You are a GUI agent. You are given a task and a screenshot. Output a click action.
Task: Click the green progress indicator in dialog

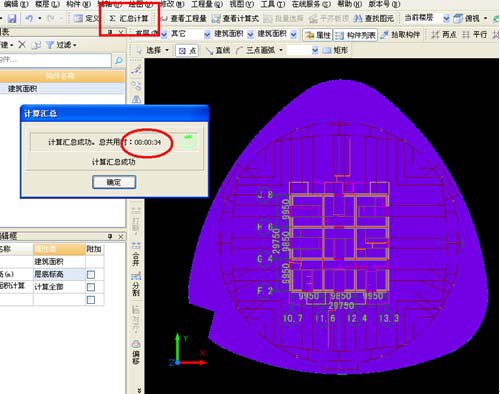[x=189, y=141]
